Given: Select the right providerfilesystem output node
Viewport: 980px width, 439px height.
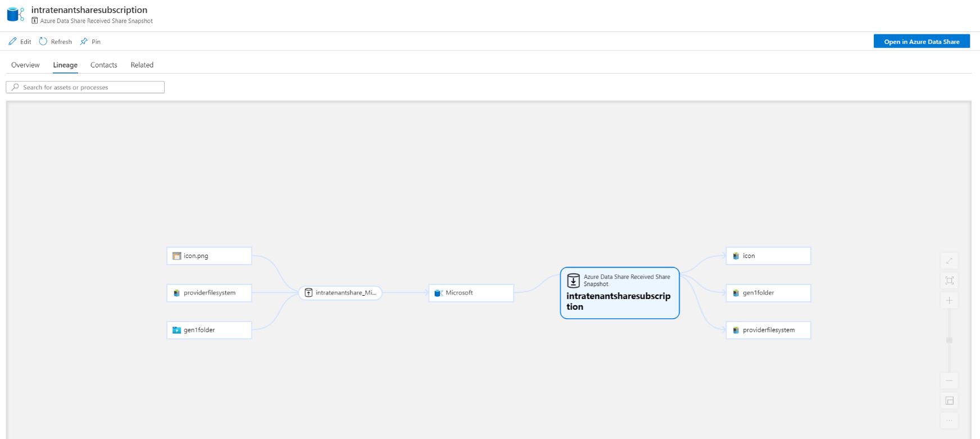Looking at the screenshot, I should coord(768,330).
